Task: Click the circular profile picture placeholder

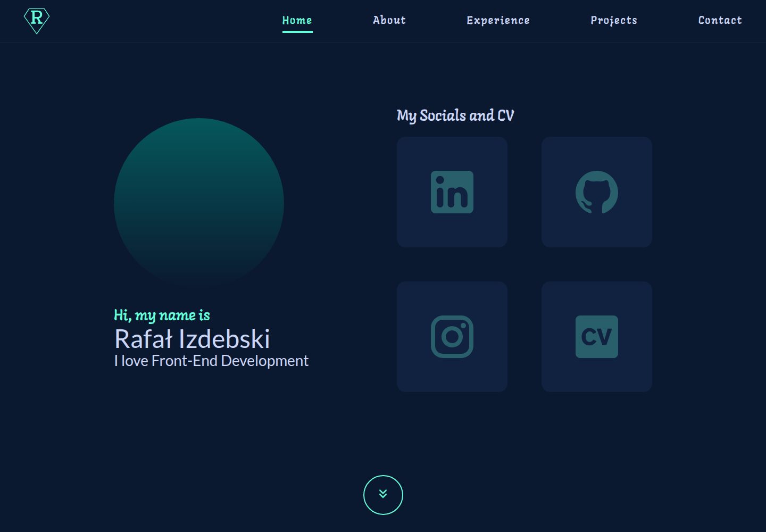Action: (199, 203)
